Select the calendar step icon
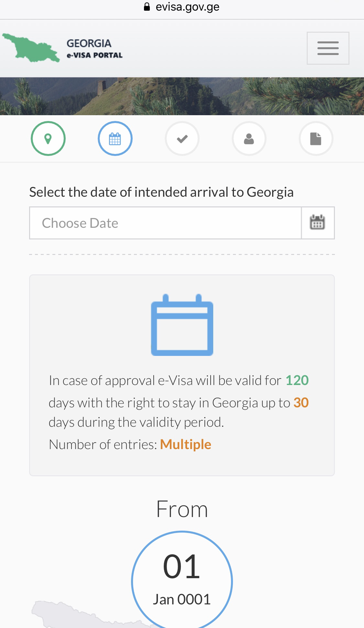Image resolution: width=364 pixels, height=628 pixels. [x=115, y=139]
